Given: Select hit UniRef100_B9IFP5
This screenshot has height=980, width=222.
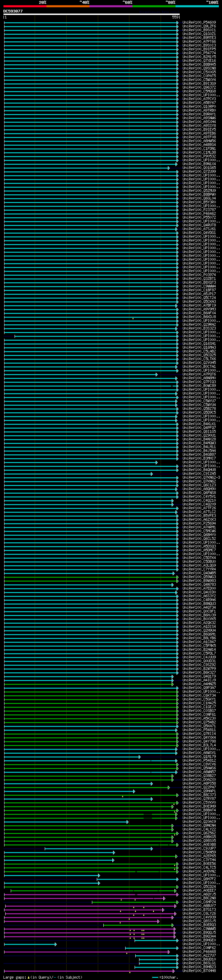Looking at the screenshot, I should tap(199, 49).
